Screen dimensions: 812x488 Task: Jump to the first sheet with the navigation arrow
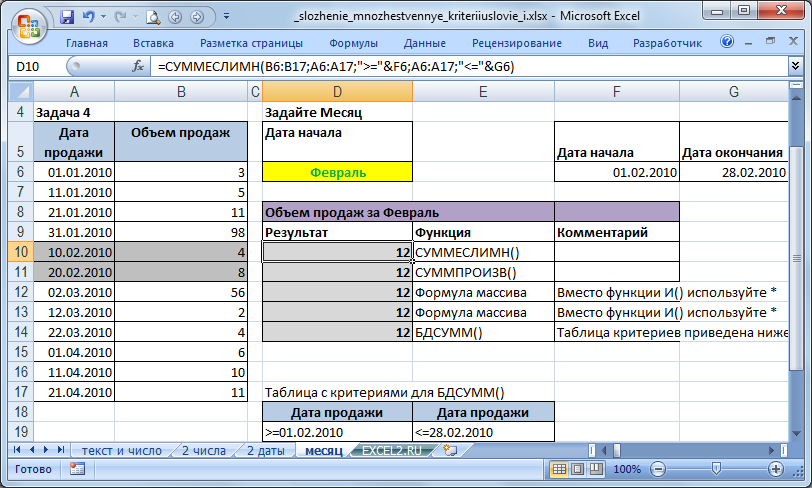tap(16, 450)
